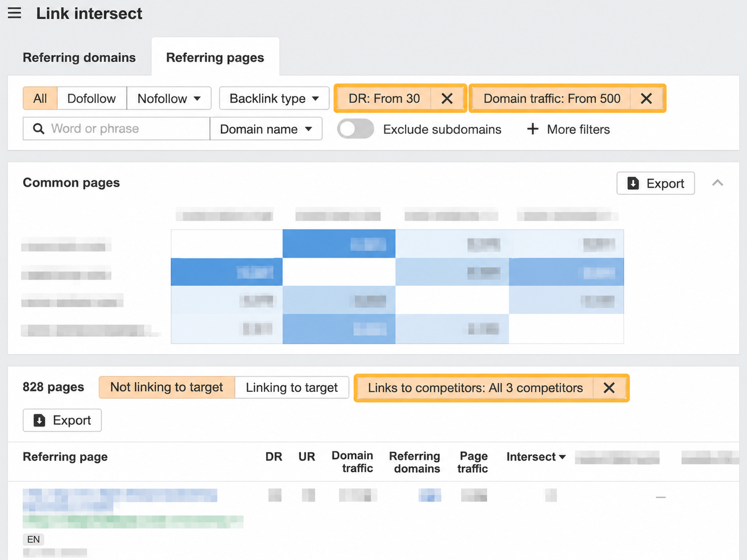Edit the DR: From 30 filter
This screenshot has height=560, width=747.
(x=384, y=98)
